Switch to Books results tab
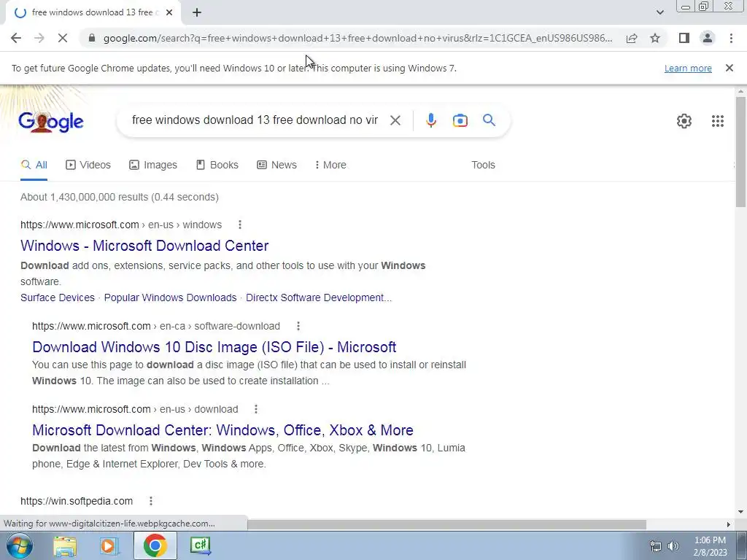The height and width of the screenshot is (560, 747). click(217, 165)
